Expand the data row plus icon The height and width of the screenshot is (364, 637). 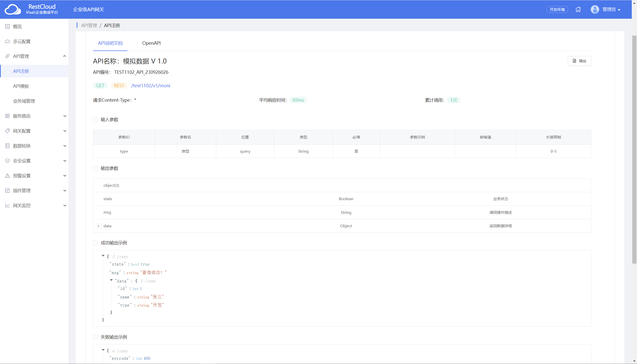(x=98, y=226)
